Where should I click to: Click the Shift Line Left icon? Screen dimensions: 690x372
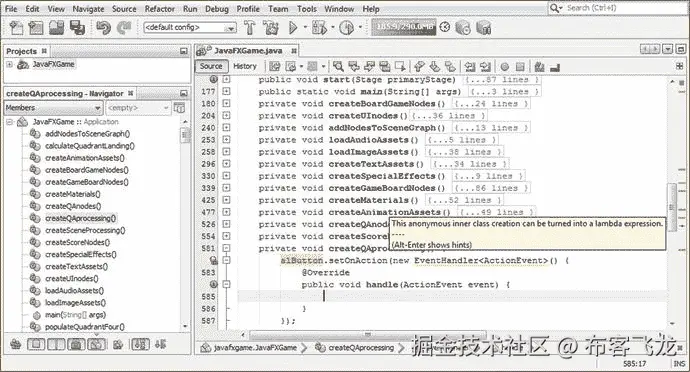470,66
